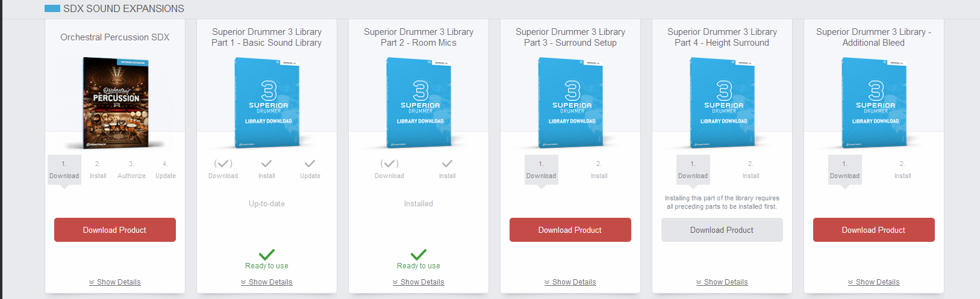
Task: Click Download checkmark step in Part 2 Room Mics
Action: [x=390, y=168]
